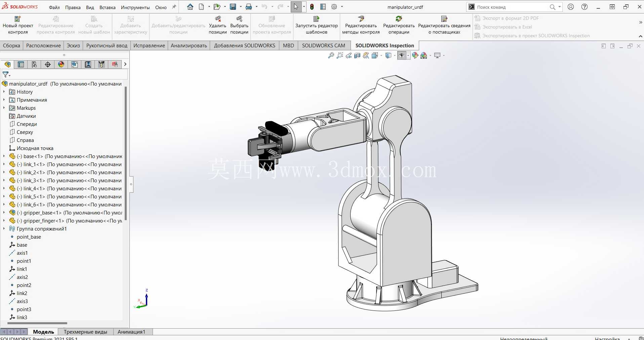Pin the menu bar with pushpin
This screenshot has width=644, height=340.
[x=174, y=7]
